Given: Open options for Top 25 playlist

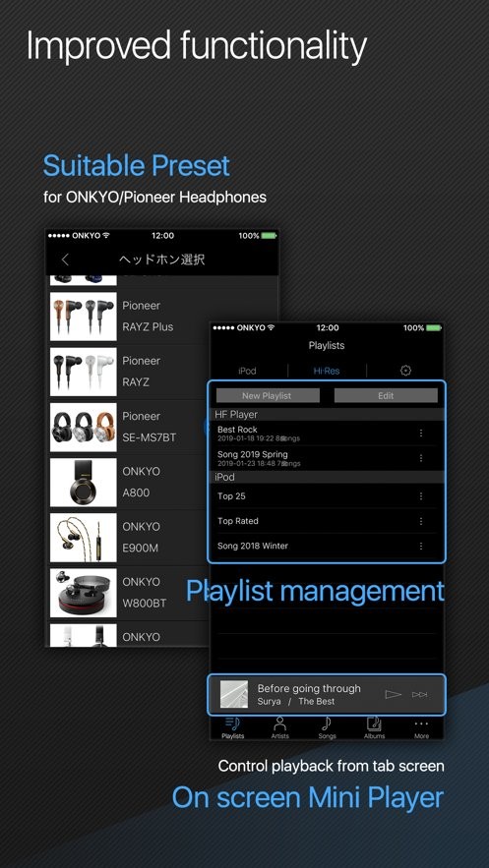Looking at the screenshot, I should pyautogui.click(x=421, y=496).
